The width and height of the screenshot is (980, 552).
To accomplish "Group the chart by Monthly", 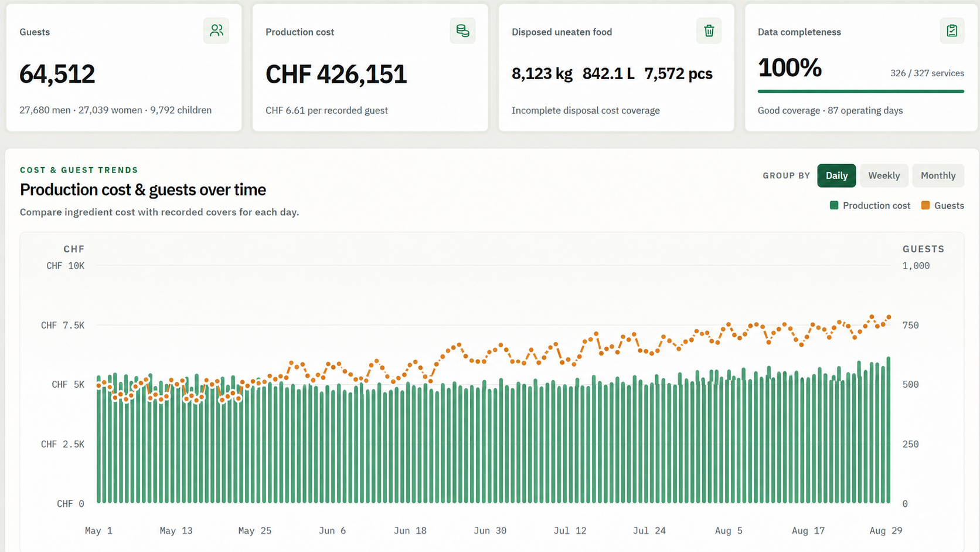I will coord(938,175).
